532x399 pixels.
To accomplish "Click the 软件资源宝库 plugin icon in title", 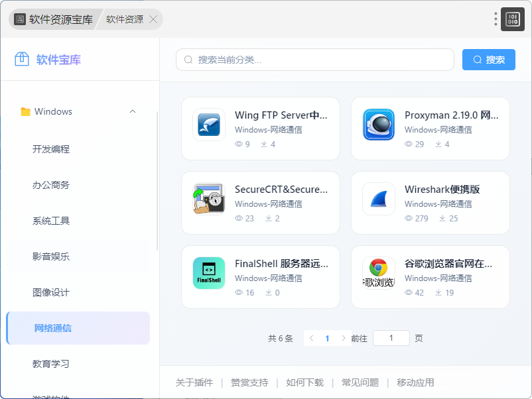I will [x=20, y=19].
